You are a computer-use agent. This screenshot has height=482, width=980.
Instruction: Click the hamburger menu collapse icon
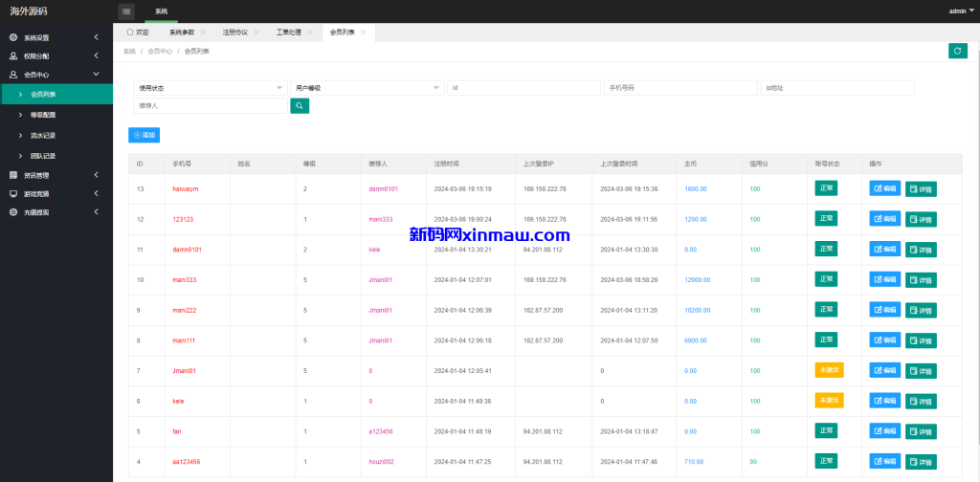tap(126, 11)
